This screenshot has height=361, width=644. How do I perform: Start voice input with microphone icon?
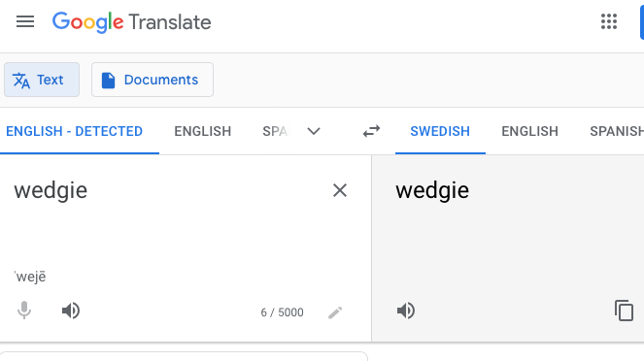tap(24, 311)
